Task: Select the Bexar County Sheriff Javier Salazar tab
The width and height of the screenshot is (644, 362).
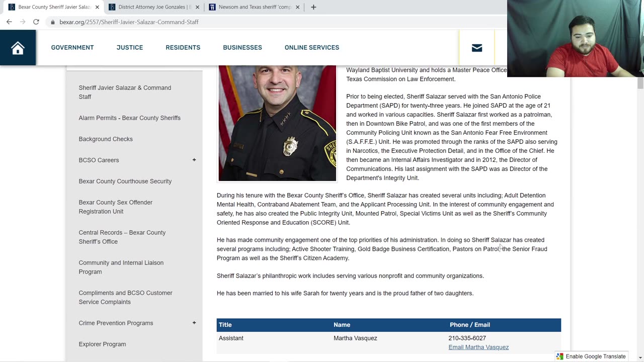Action: pos(53,7)
